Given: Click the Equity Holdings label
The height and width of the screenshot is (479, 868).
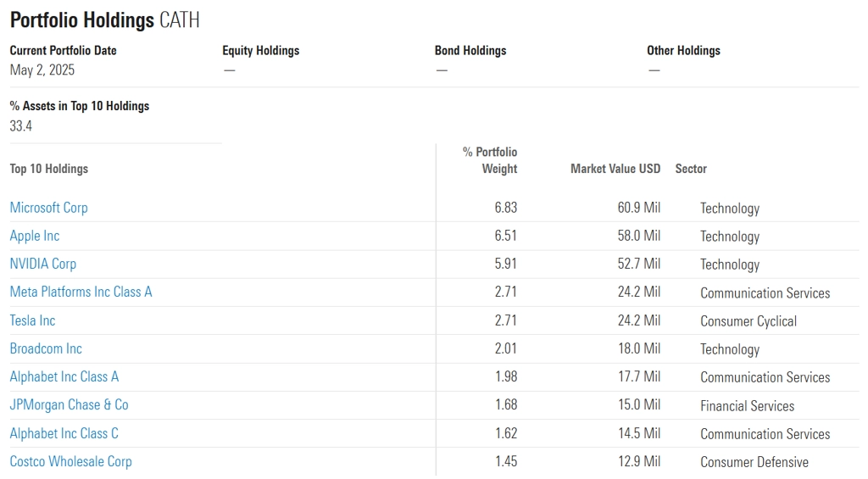Looking at the screenshot, I should point(261,50).
